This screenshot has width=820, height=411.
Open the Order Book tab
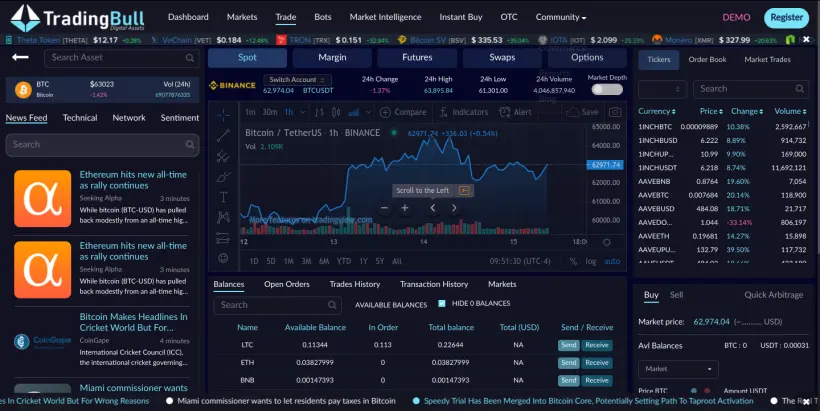coord(707,60)
